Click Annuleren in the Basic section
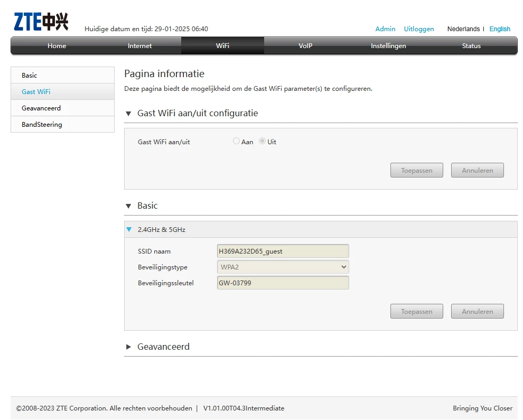Screen dimensions: 523x420 click(x=478, y=312)
